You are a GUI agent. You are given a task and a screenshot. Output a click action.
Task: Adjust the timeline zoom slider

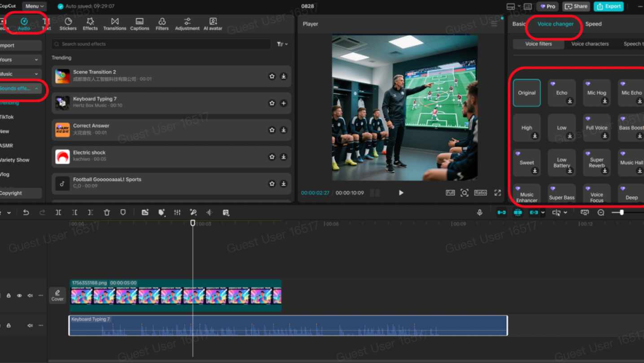622,213
